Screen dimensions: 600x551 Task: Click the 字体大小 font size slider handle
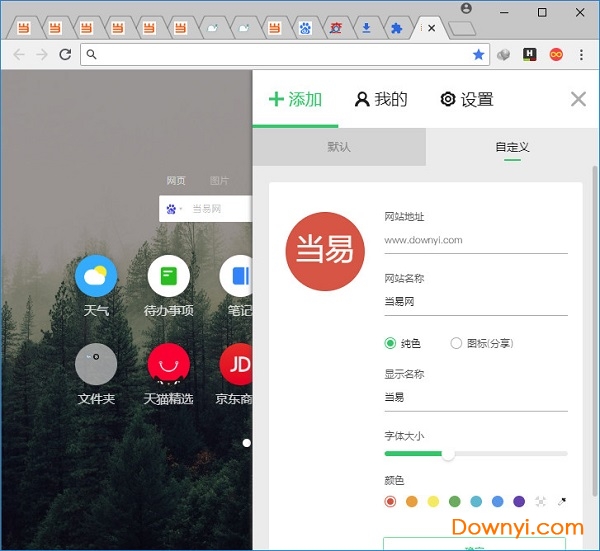coord(448,454)
